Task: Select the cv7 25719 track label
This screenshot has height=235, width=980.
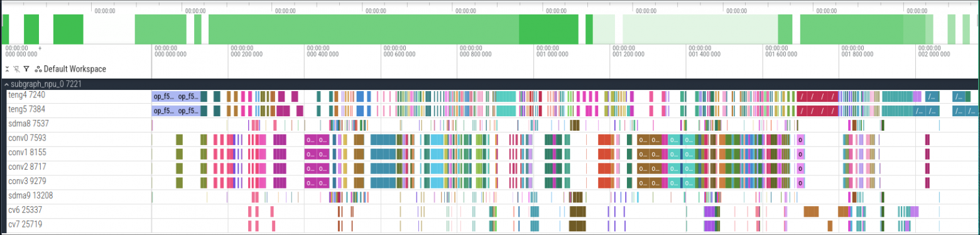Action: tap(25, 225)
